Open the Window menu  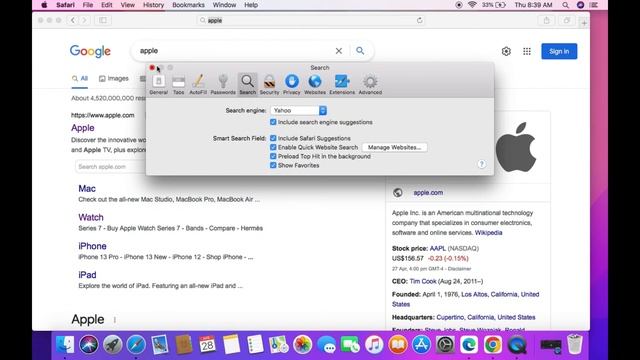[x=224, y=5]
